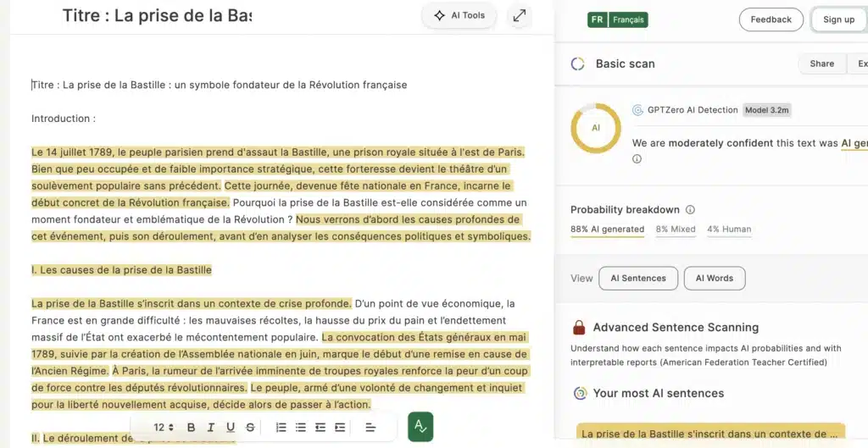Click the Advanced Sentence Scanning lock icon
This screenshot has height=448, width=868.
click(x=579, y=328)
